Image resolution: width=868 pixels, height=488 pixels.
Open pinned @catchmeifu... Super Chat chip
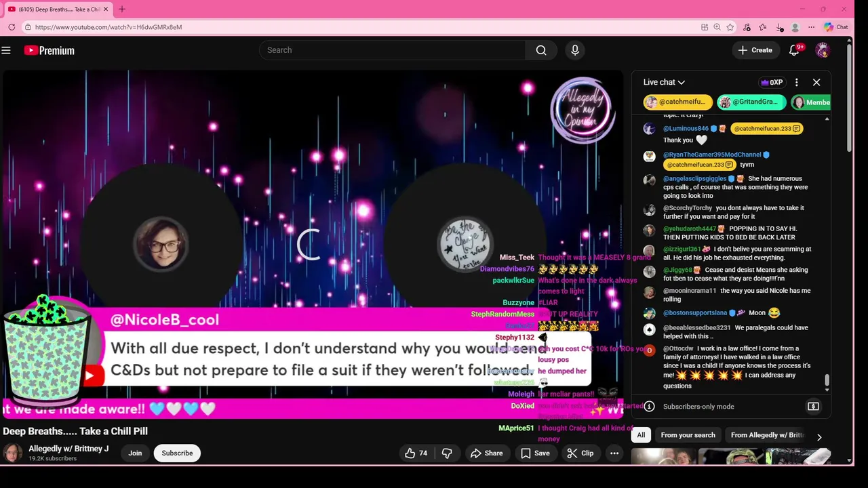(677, 102)
